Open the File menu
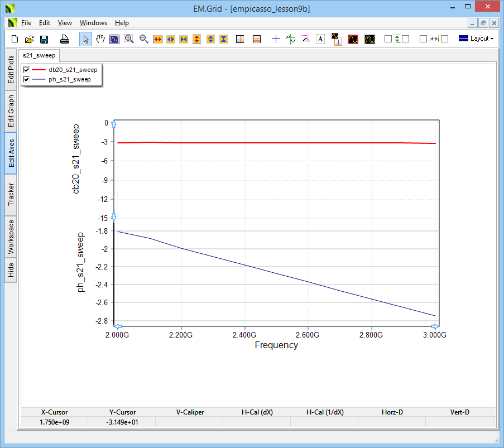504x448 pixels. [x=26, y=23]
